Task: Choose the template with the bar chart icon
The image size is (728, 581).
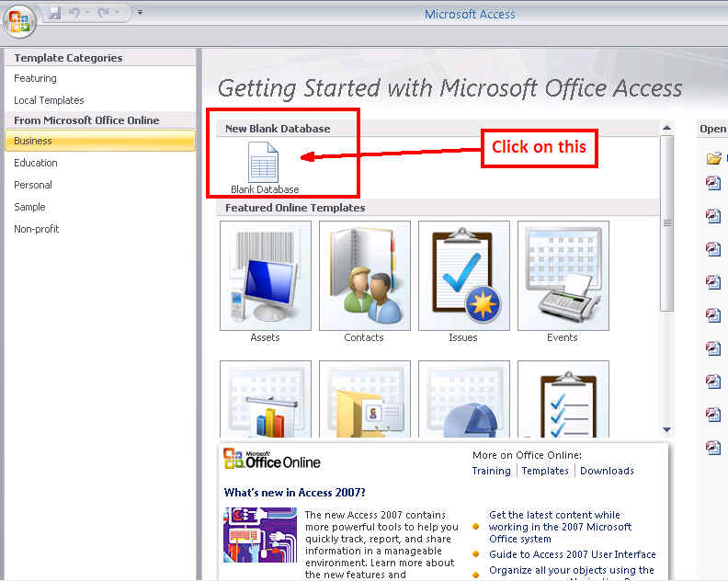Action: [265, 399]
